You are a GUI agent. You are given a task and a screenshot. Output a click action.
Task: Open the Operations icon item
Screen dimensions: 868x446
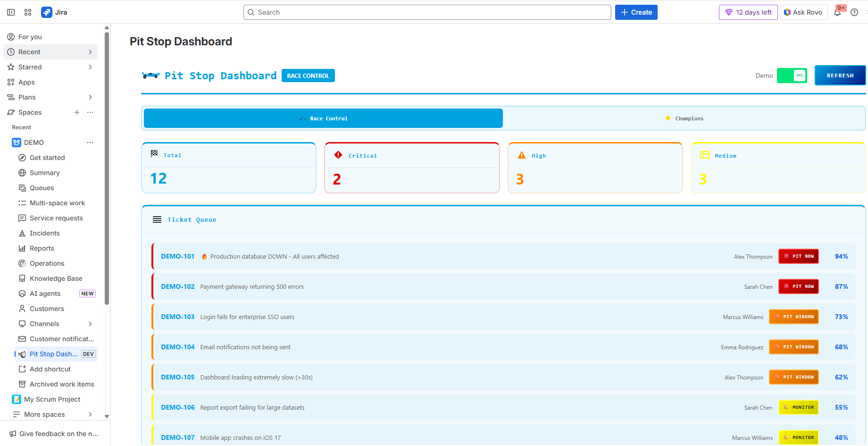click(22, 263)
